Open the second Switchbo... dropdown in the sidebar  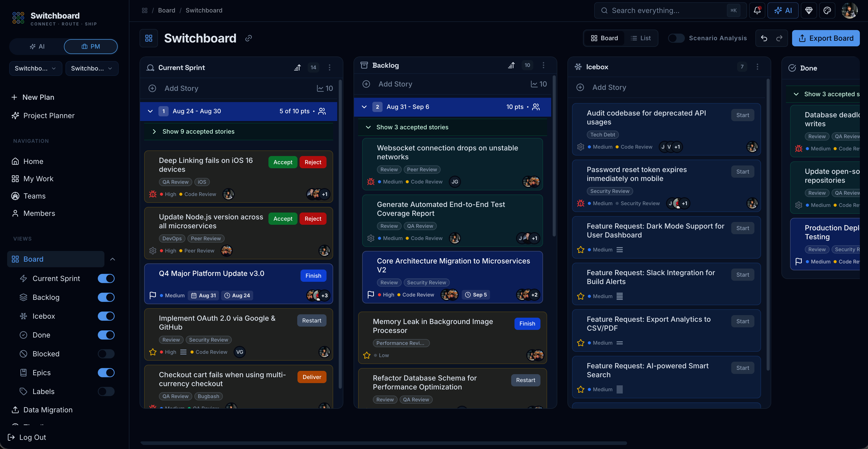[92, 68]
